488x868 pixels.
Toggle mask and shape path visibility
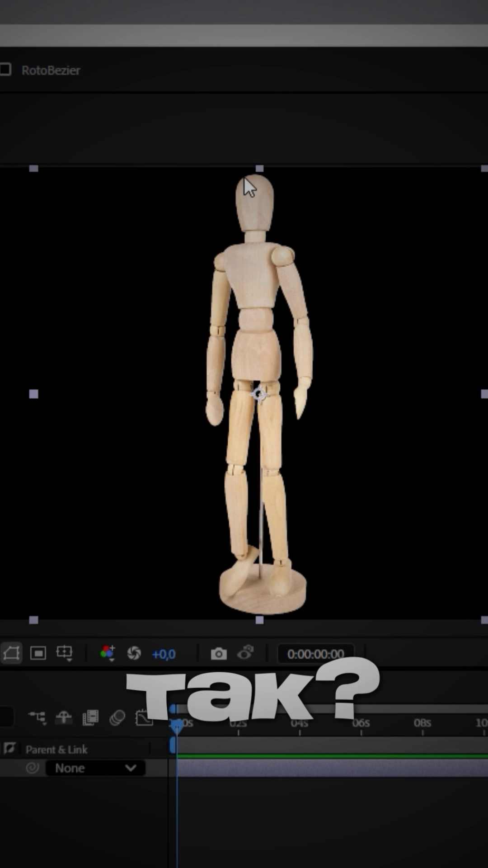pyautogui.click(x=11, y=653)
